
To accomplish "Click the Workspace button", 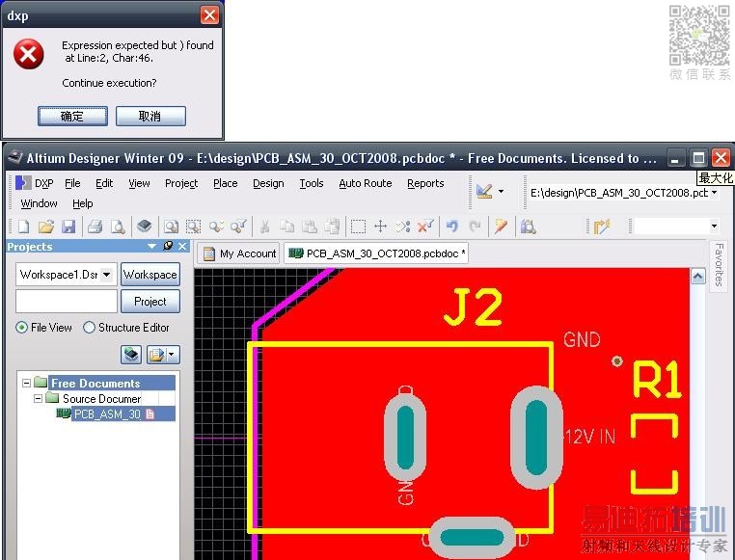I will 150,275.
